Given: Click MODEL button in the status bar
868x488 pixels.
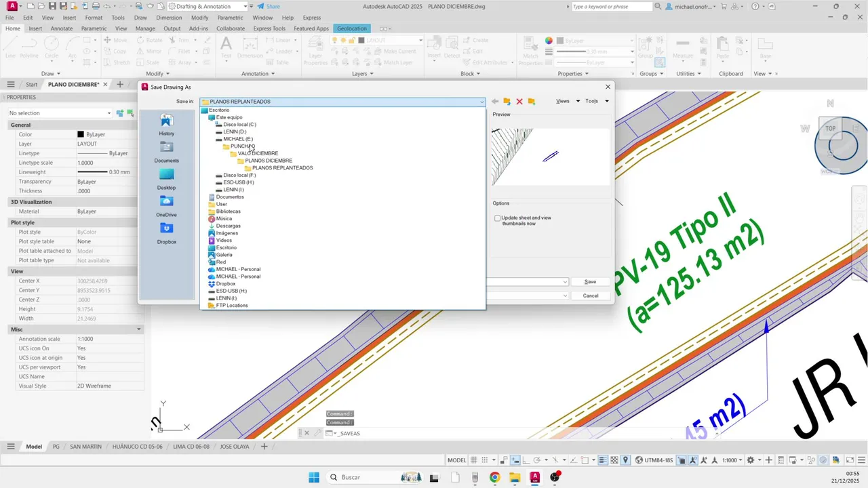Looking at the screenshot, I should pyautogui.click(x=457, y=460).
